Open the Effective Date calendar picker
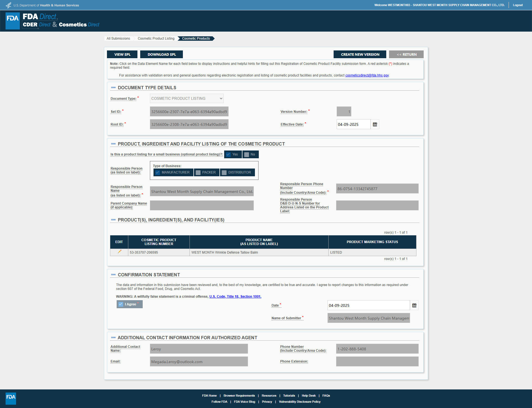 click(375, 124)
